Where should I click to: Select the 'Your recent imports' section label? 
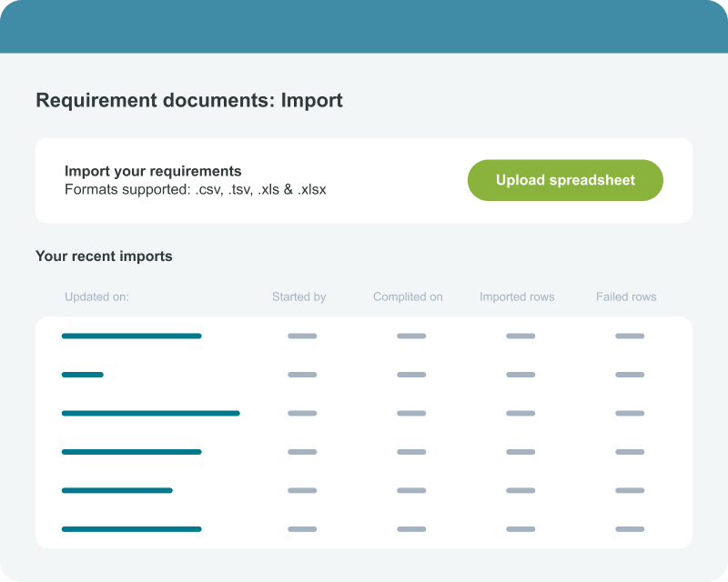pos(104,256)
